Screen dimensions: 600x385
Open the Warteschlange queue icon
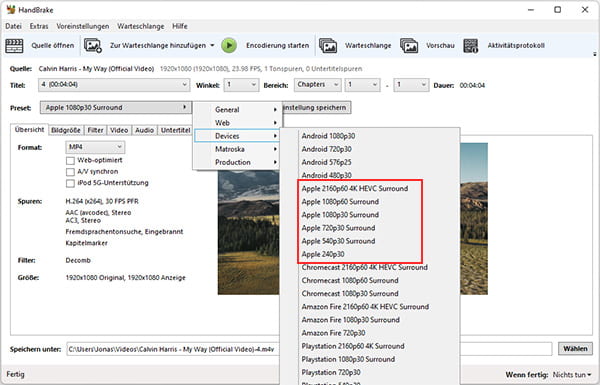tap(328, 46)
